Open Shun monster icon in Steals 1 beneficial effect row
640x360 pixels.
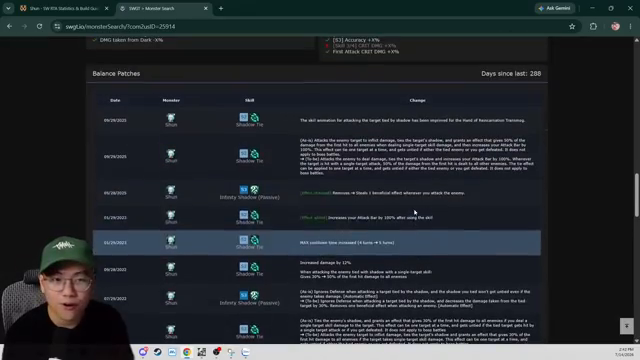click(171, 190)
